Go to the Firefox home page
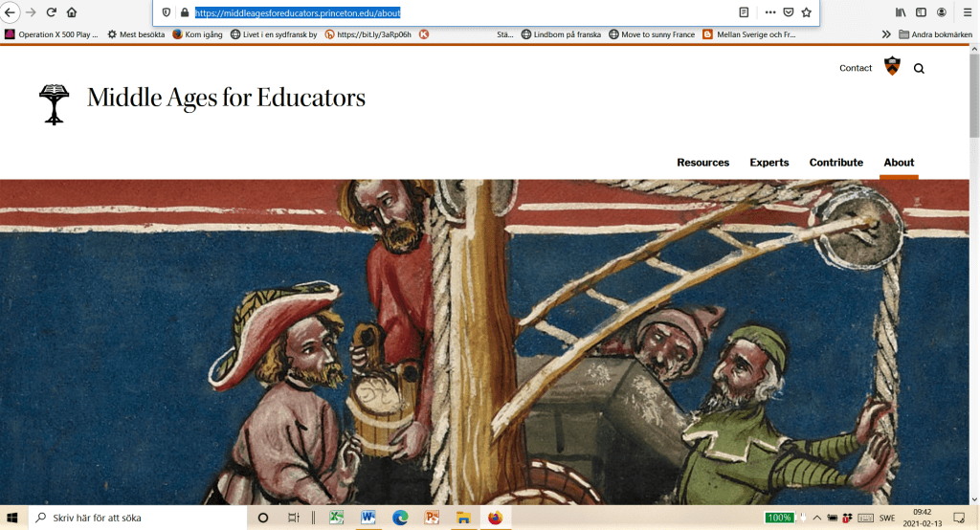Viewport: 980px width, 530px height. point(72,12)
